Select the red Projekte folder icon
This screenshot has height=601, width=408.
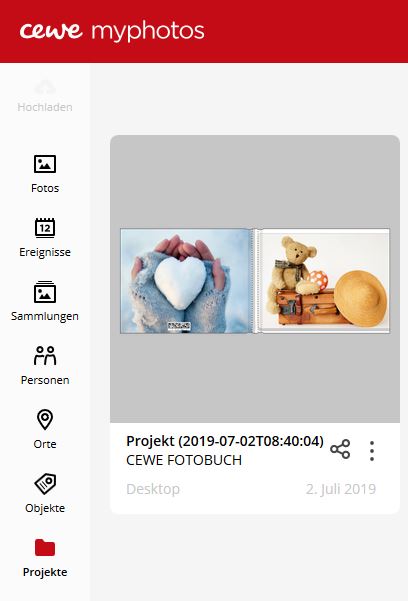45,547
